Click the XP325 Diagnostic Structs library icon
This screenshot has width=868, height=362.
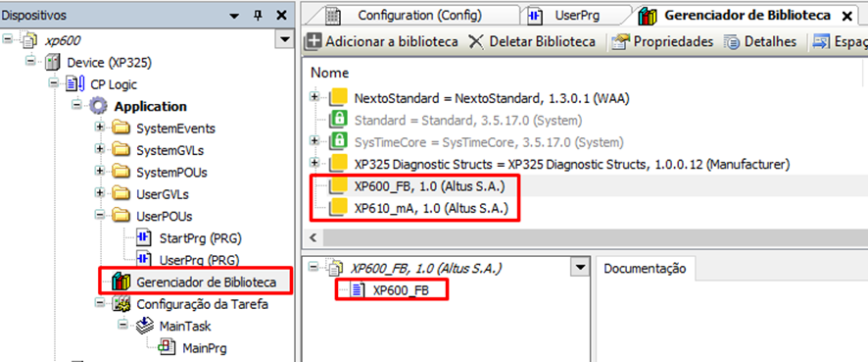tap(337, 164)
